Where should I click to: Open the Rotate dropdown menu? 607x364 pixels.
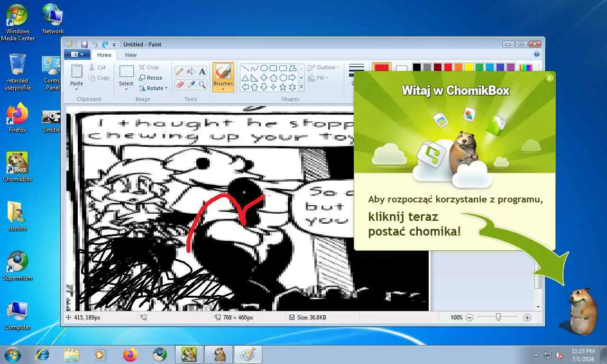pyautogui.click(x=153, y=88)
